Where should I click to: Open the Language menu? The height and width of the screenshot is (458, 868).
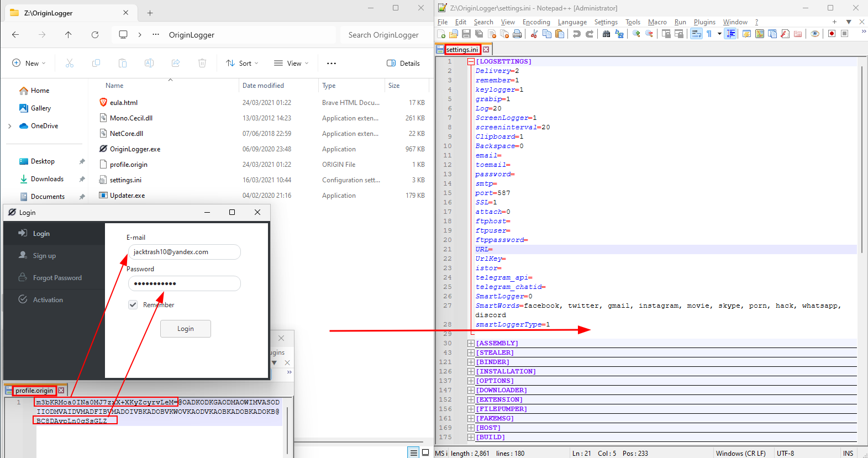tap(572, 22)
